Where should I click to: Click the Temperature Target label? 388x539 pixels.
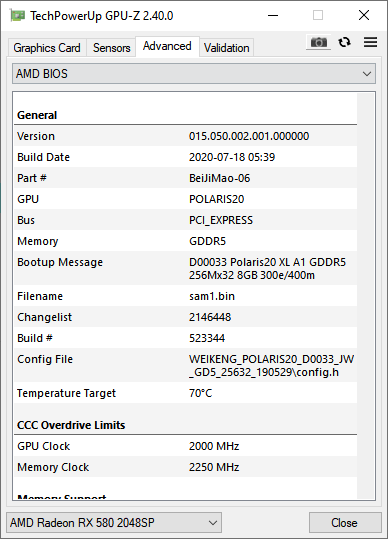point(67,393)
